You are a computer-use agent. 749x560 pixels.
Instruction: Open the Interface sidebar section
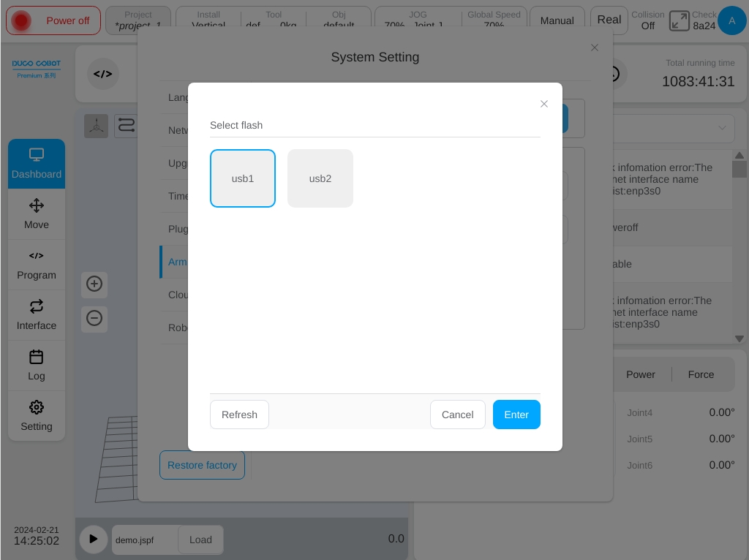(37, 315)
